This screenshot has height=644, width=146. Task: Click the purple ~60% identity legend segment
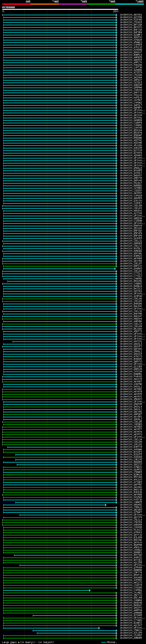pos(73,4)
